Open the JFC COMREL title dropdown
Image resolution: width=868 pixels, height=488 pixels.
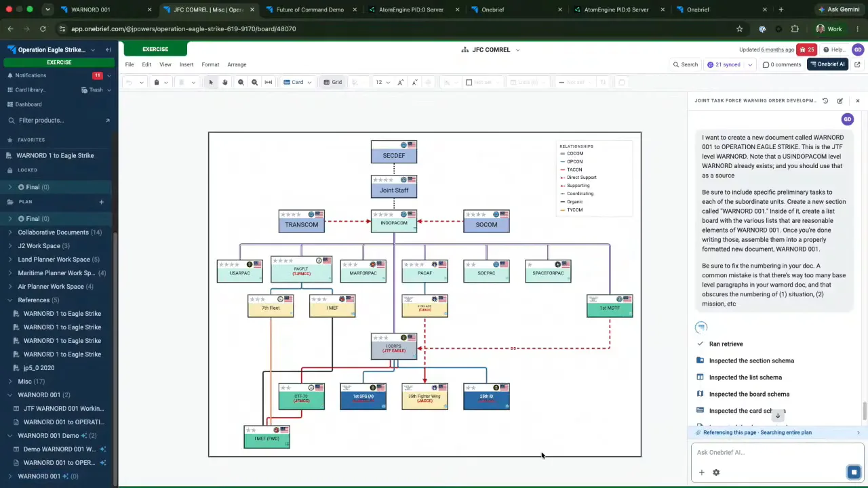click(x=517, y=49)
